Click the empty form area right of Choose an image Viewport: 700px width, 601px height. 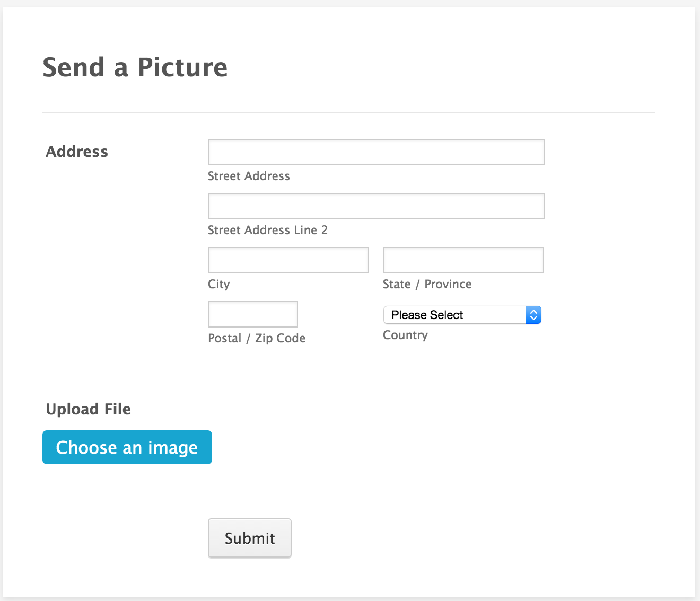424,447
